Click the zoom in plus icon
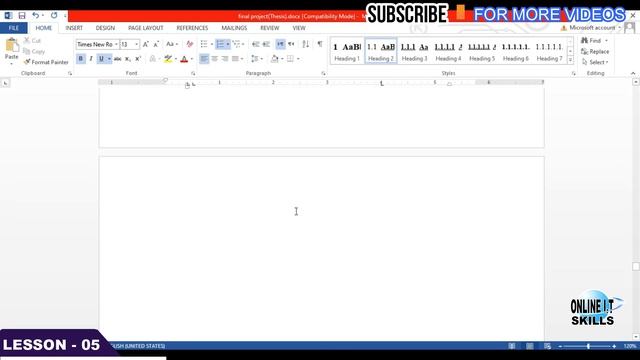This screenshot has height=360, width=640. [614, 346]
